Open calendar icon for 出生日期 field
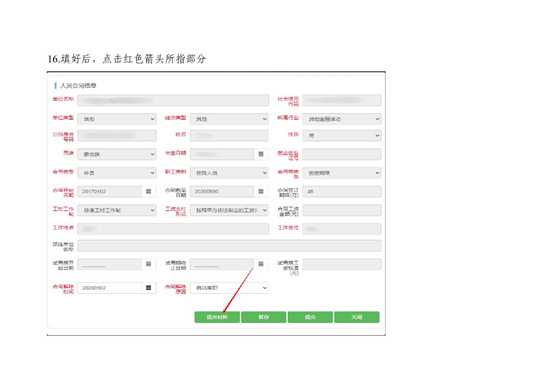 261,154
